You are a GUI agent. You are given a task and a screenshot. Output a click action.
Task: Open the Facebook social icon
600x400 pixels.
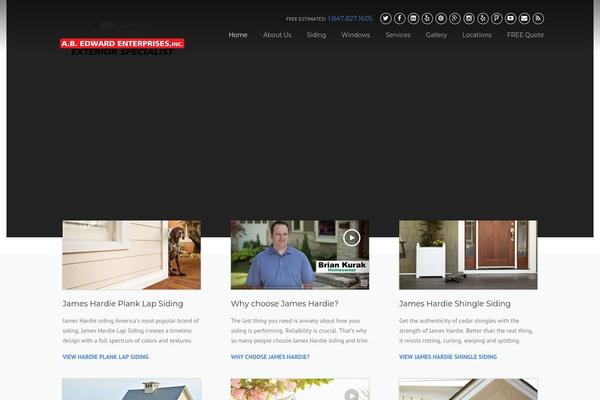tap(399, 18)
